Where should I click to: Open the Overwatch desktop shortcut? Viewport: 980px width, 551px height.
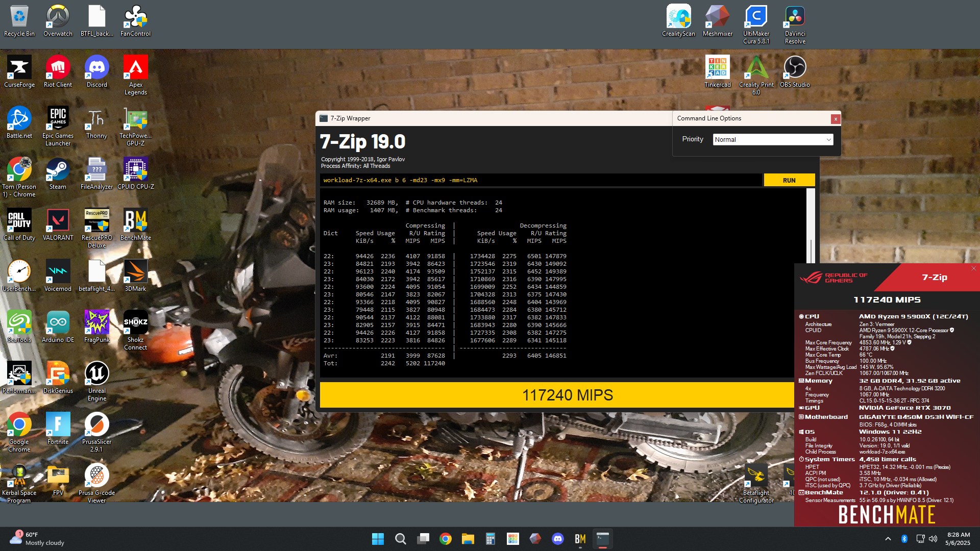click(58, 21)
